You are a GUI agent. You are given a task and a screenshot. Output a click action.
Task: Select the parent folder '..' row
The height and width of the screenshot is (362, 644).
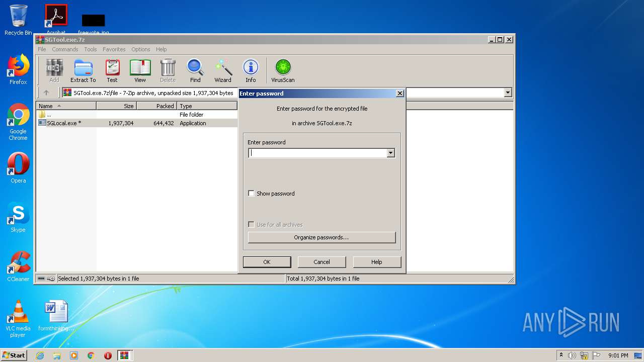coord(136,115)
